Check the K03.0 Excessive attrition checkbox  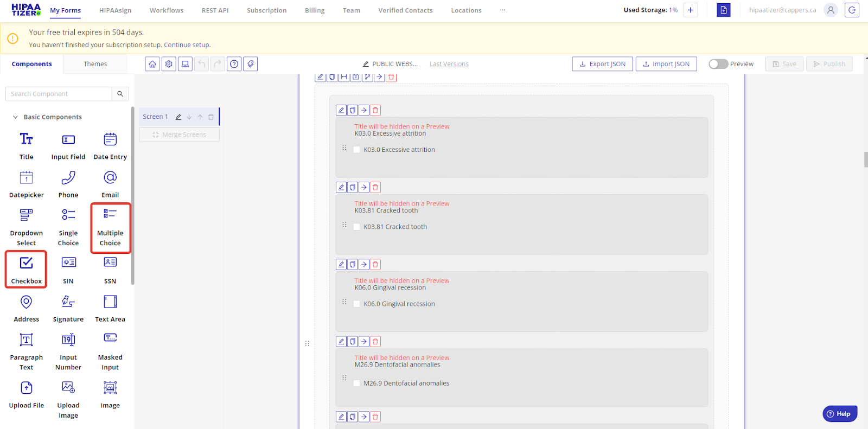pyautogui.click(x=356, y=150)
